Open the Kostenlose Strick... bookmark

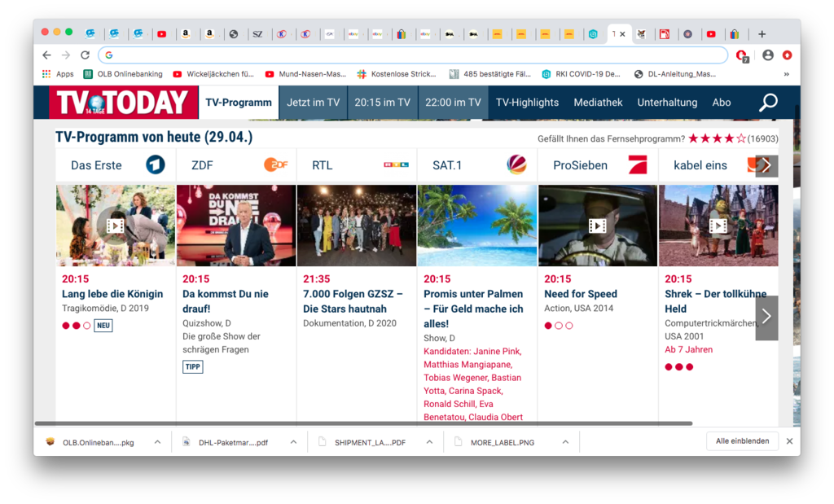point(397,74)
